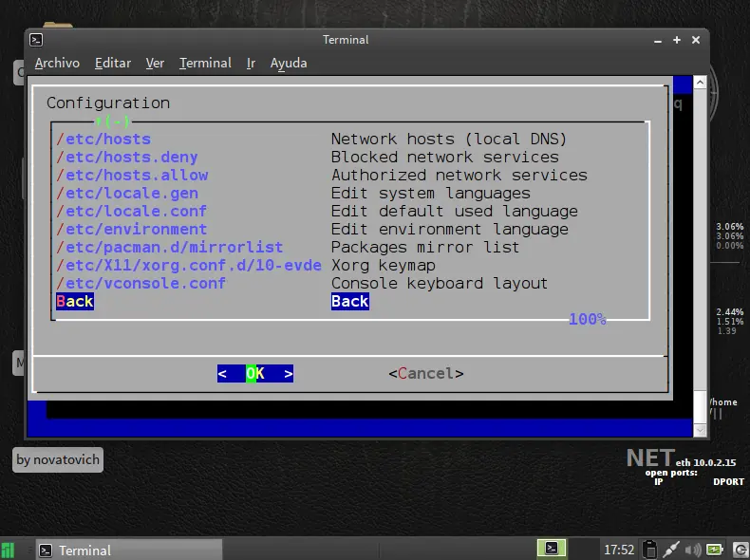This screenshot has width=750, height=560.
Task: Minimize the Terminal window
Action: point(658,41)
